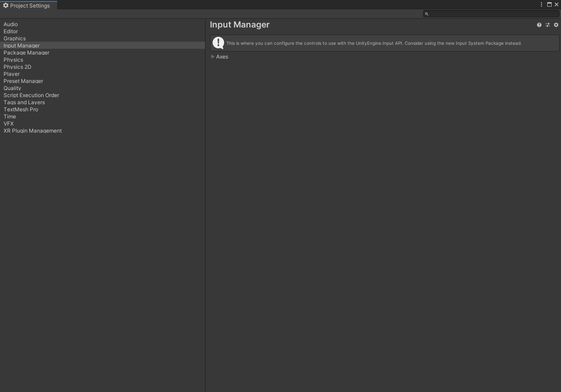Click the Project Settings tab gear icon
Screen dimensions: 561x392
6,5
